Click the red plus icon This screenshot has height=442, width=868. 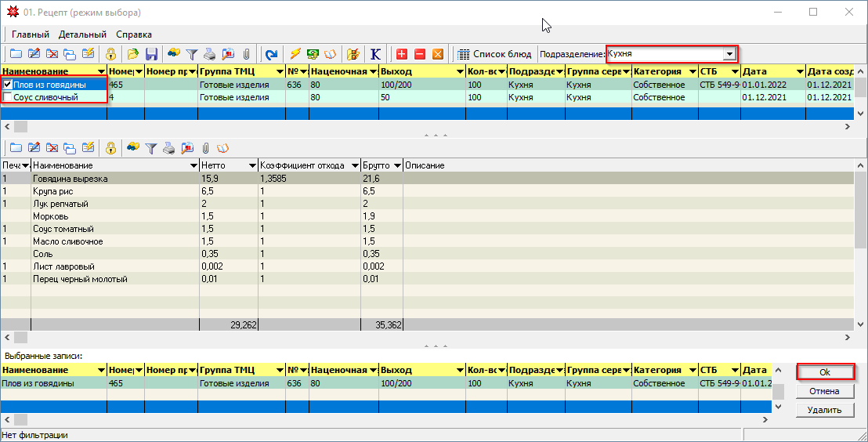tap(402, 54)
